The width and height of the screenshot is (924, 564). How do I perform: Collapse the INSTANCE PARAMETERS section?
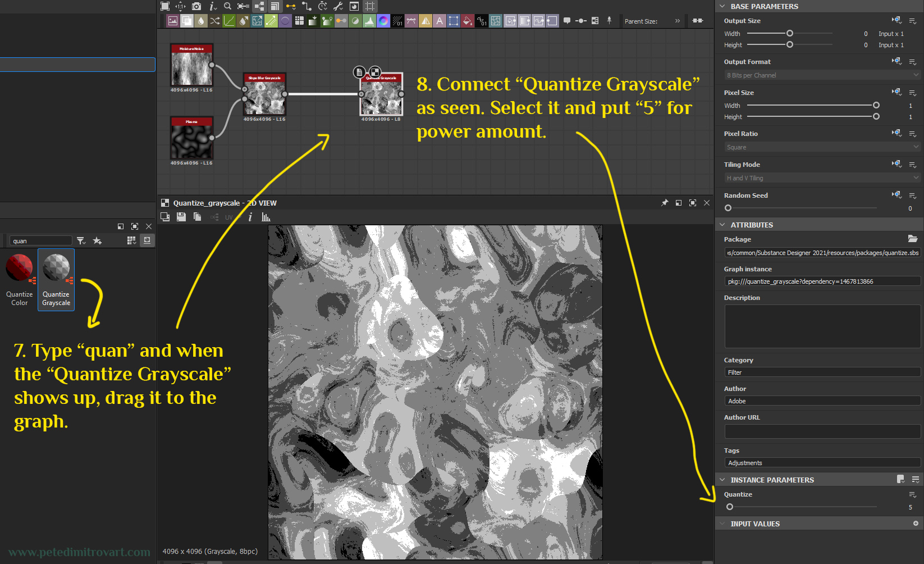(x=722, y=480)
